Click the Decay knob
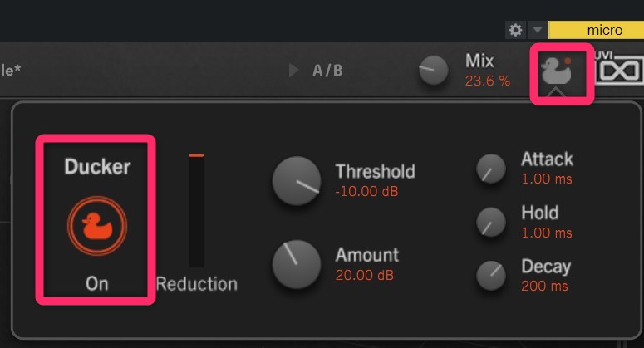644x348 pixels. [490, 275]
